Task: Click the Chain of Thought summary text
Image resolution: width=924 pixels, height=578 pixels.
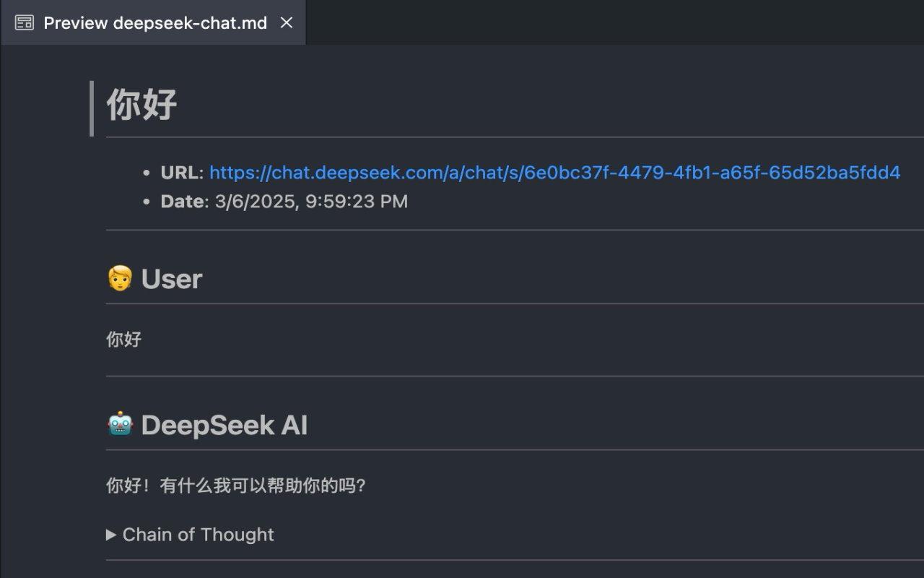Action: click(199, 535)
